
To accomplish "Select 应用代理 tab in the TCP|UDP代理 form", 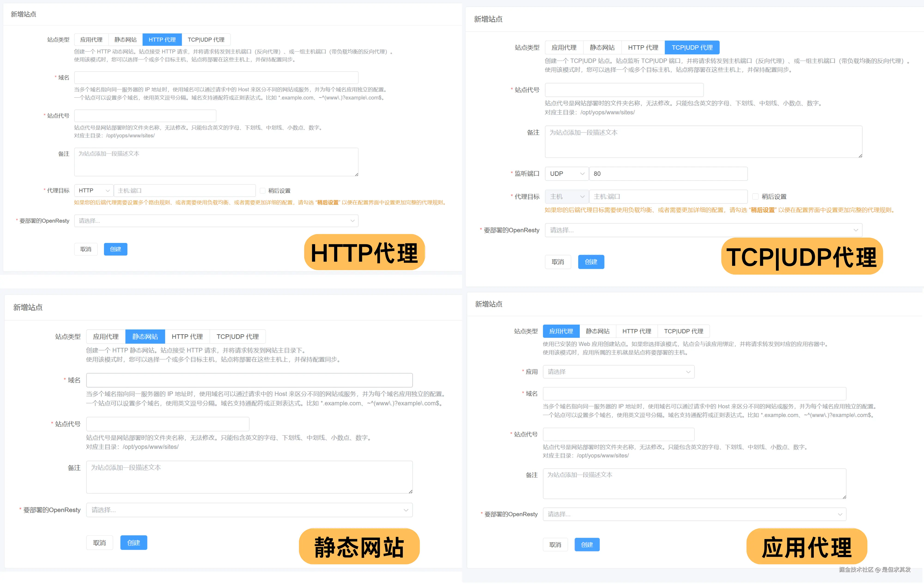I will (x=564, y=48).
